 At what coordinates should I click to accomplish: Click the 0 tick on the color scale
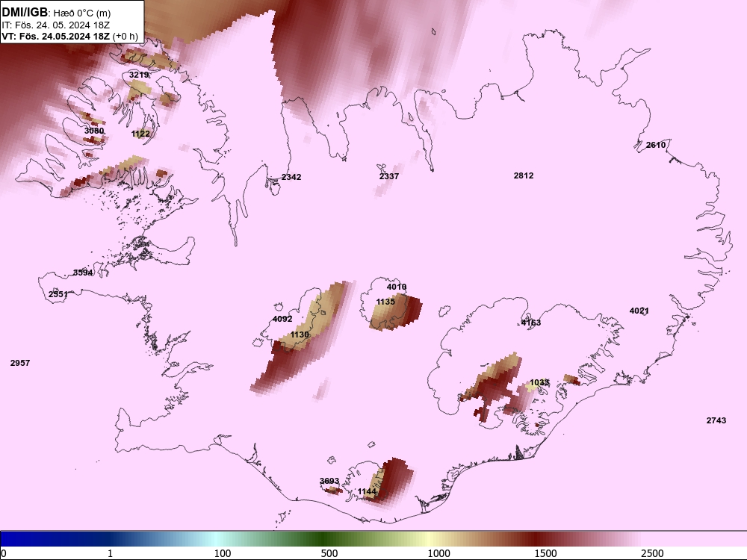pos(4,553)
